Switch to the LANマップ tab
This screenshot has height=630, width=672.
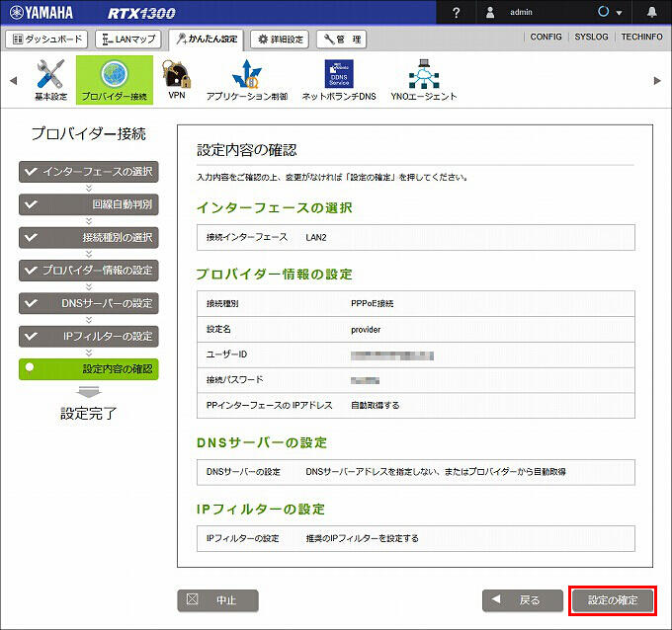click(128, 39)
